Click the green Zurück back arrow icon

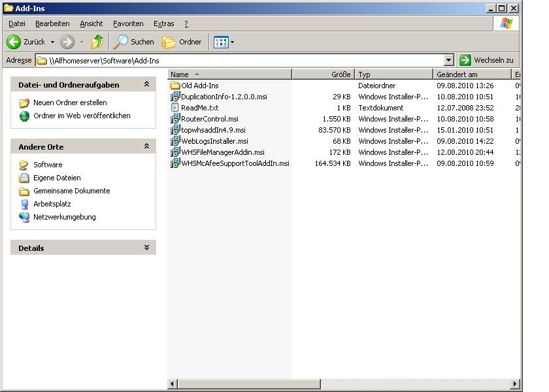tap(14, 42)
